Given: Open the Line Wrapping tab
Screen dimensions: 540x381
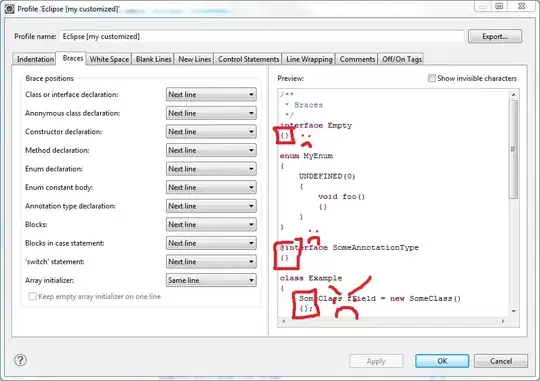Looking at the screenshot, I should tap(309, 59).
